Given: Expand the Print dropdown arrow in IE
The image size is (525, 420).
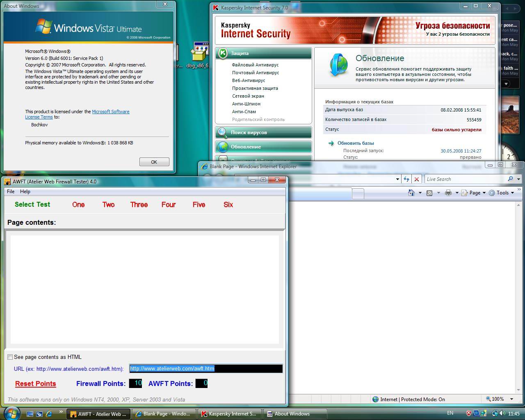Looking at the screenshot, I should point(457,193).
